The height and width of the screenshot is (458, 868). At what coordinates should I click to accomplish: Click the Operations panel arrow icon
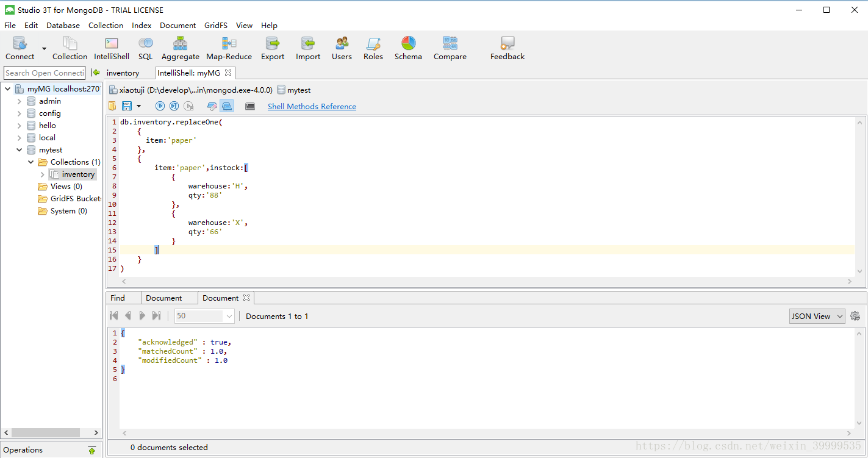pos(91,450)
